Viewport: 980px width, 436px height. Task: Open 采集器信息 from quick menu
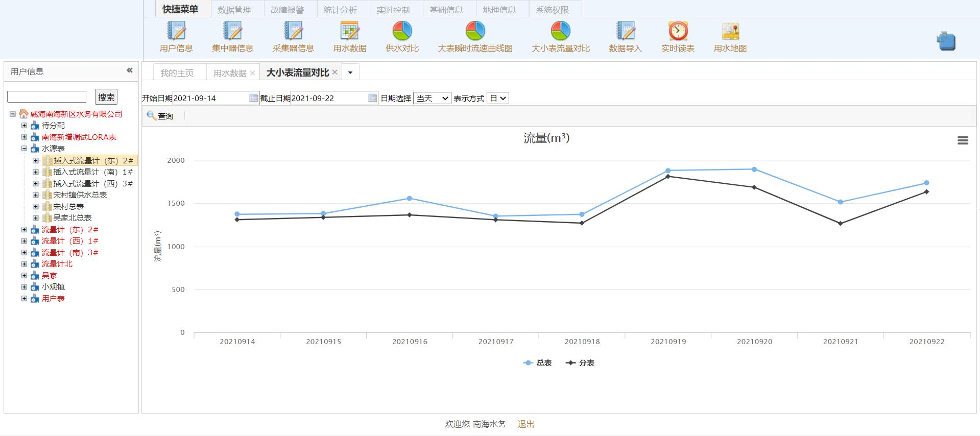[293, 32]
